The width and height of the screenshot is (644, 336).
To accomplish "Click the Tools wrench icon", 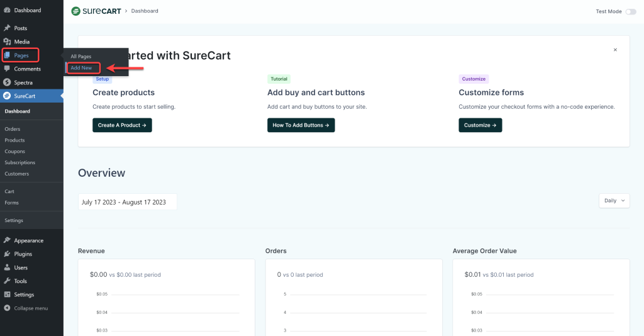I will pyautogui.click(x=7, y=281).
